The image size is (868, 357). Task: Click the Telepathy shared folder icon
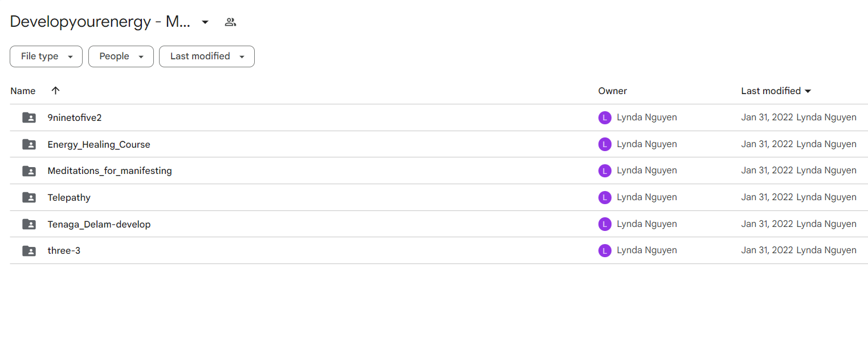(29, 197)
